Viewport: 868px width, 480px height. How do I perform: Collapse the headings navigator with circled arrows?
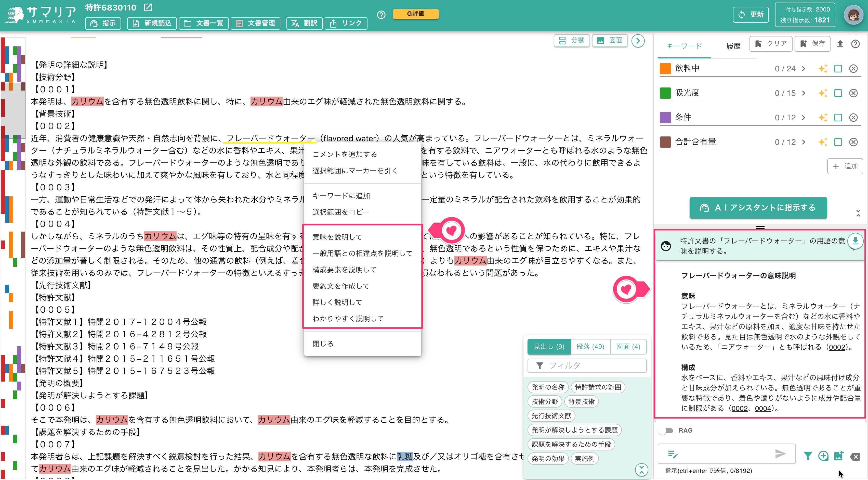tap(641, 470)
